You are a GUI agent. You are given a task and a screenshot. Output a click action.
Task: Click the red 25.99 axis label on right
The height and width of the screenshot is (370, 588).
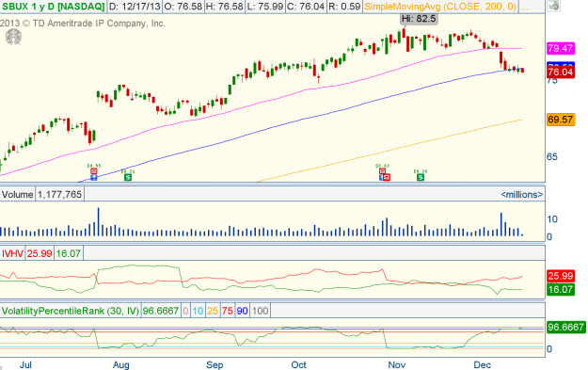tap(561, 276)
